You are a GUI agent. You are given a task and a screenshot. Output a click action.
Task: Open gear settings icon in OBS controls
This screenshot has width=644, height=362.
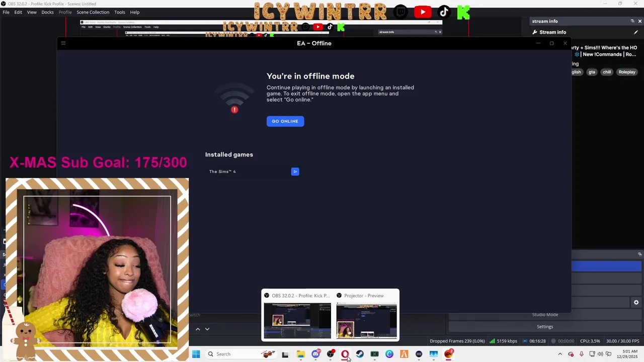(x=636, y=302)
